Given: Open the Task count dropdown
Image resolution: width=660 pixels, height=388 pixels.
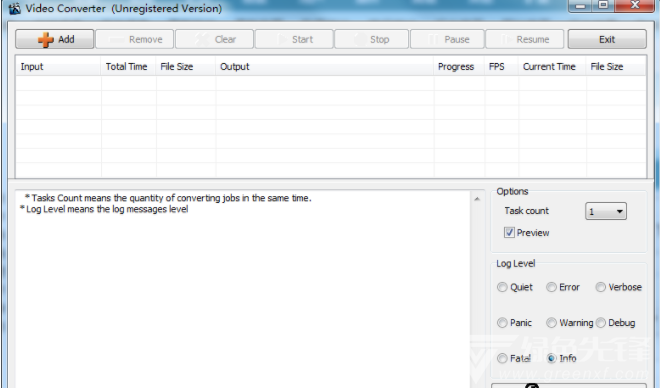Looking at the screenshot, I should tap(606, 211).
